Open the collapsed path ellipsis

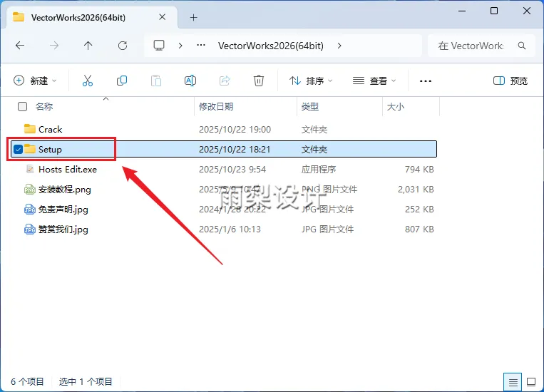(x=201, y=45)
